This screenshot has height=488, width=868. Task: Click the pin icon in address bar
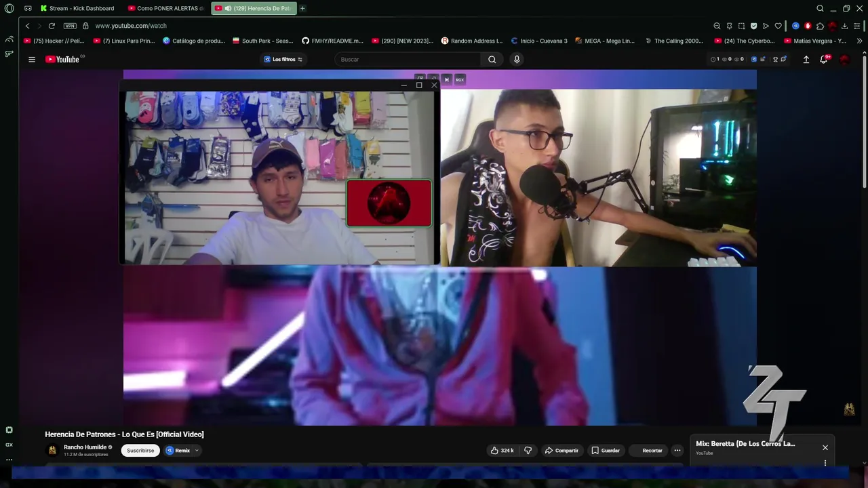click(729, 26)
